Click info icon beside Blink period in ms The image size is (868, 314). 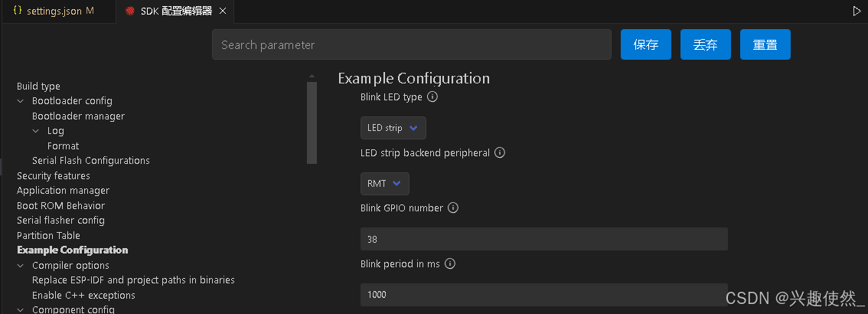pyautogui.click(x=450, y=263)
